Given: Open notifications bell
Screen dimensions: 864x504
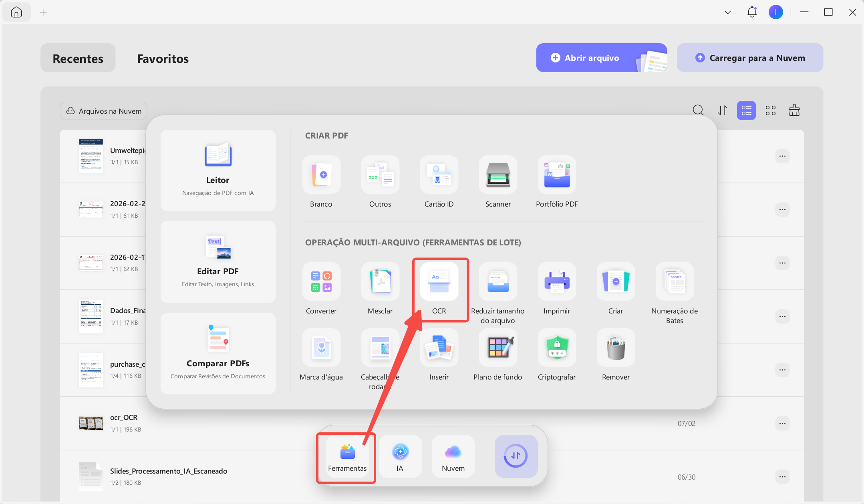Looking at the screenshot, I should [x=752, y=12].
